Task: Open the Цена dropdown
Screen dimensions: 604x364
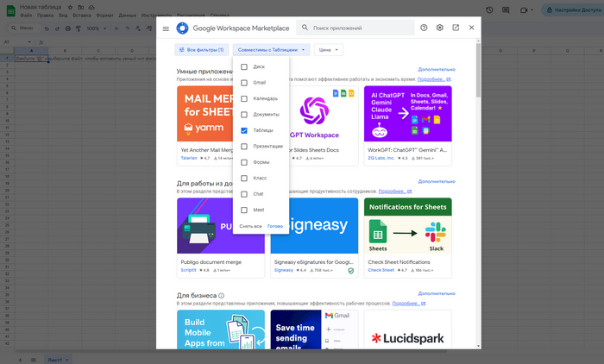Action: (x=329, y=50)
